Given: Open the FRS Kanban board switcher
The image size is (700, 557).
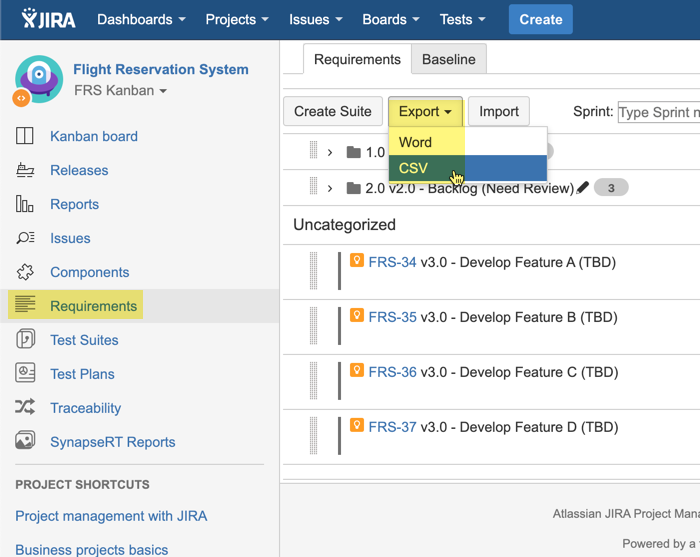Looking at the screenshot, I should [x=120, y=91].
